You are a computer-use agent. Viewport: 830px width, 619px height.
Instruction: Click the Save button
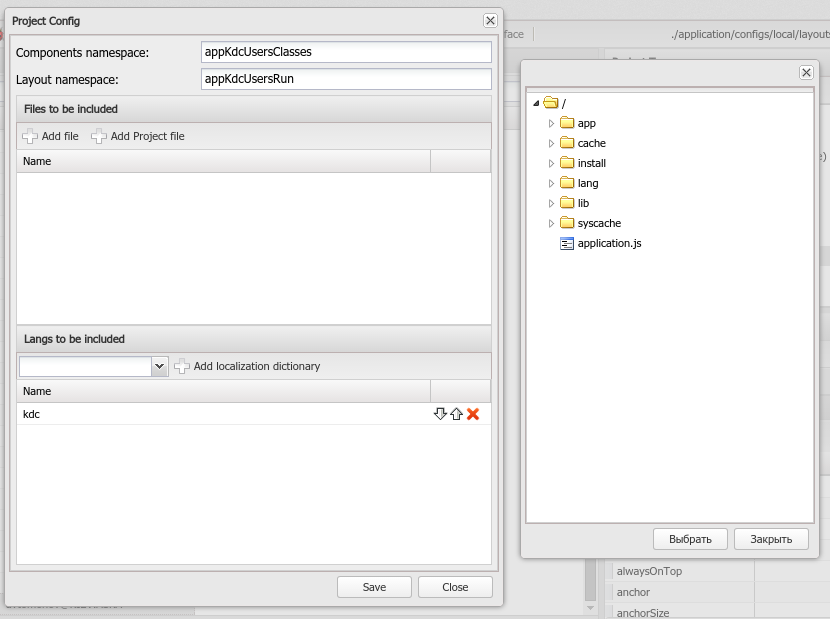point(374,587)
